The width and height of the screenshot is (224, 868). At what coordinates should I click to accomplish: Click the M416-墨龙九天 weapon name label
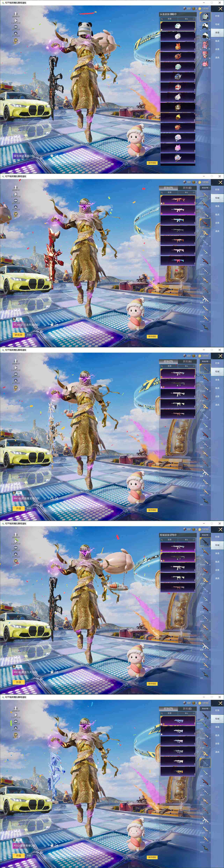[26, 672]
